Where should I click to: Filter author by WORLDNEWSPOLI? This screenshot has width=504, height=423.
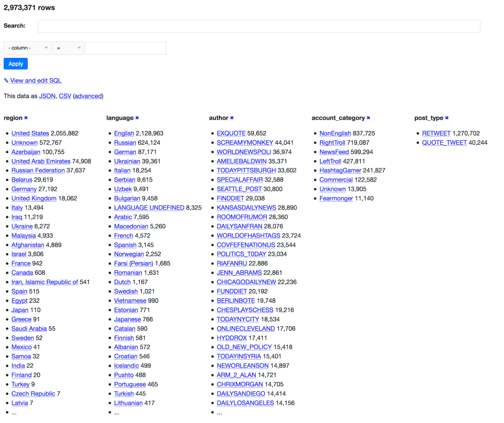[x=243, y=152]
